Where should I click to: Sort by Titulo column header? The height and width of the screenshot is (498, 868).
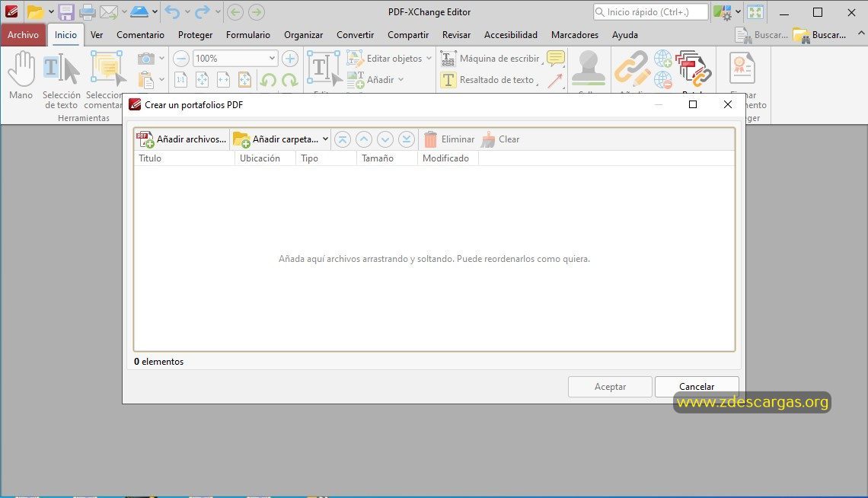tap(184, 158)
